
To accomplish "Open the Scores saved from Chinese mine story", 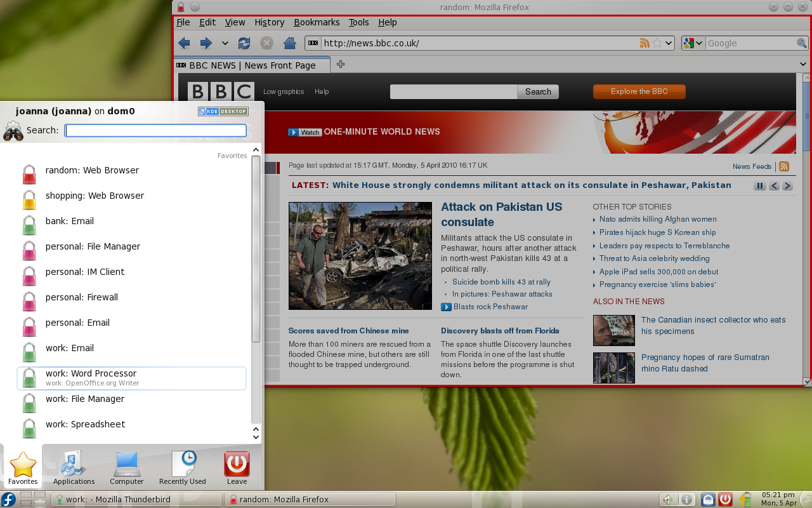I will coord(349,331).
